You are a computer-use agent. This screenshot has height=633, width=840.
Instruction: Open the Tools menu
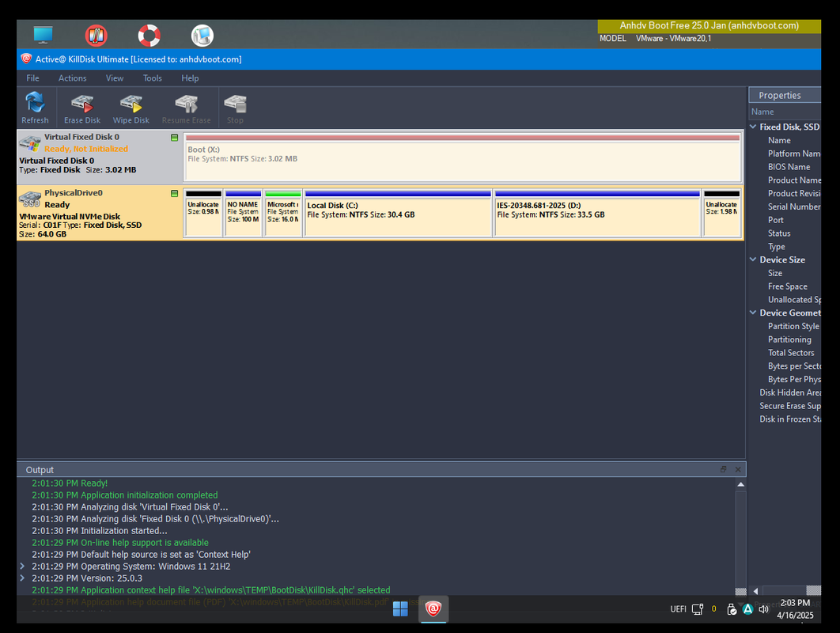152,78
